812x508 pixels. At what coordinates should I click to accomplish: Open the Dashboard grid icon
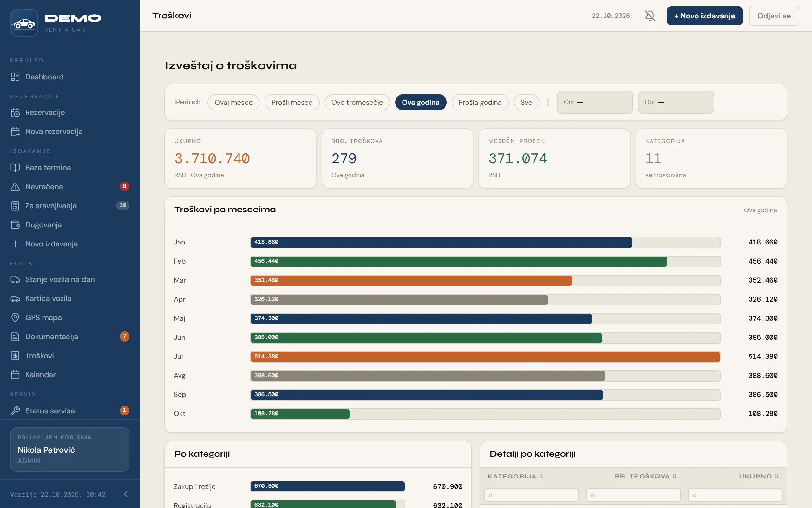15,77
